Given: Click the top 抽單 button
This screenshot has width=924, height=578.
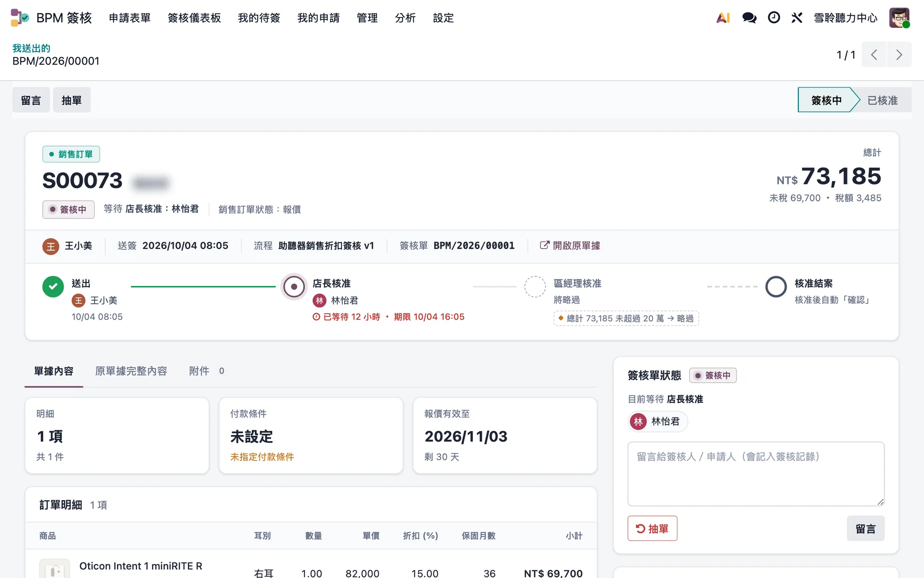Looking at the screenshot, I should (72, 100).
